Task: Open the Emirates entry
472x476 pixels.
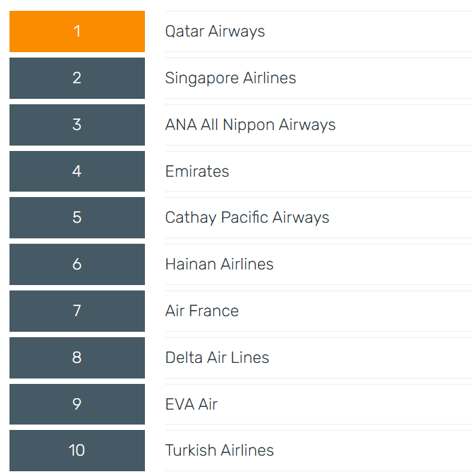Action: [197, 171]
